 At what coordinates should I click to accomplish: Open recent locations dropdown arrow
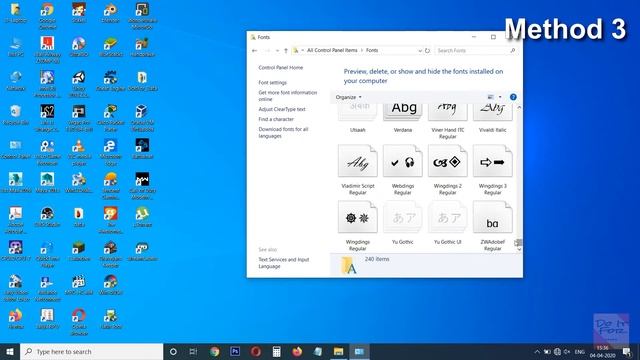point(277,51)
